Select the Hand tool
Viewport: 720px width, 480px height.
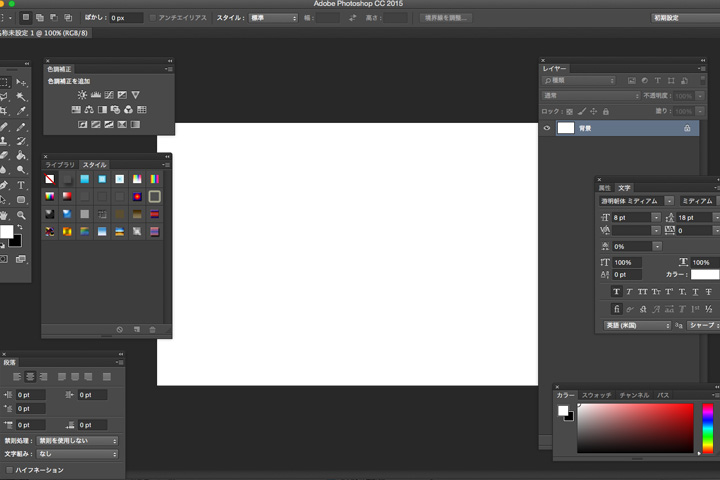[4, 215]
